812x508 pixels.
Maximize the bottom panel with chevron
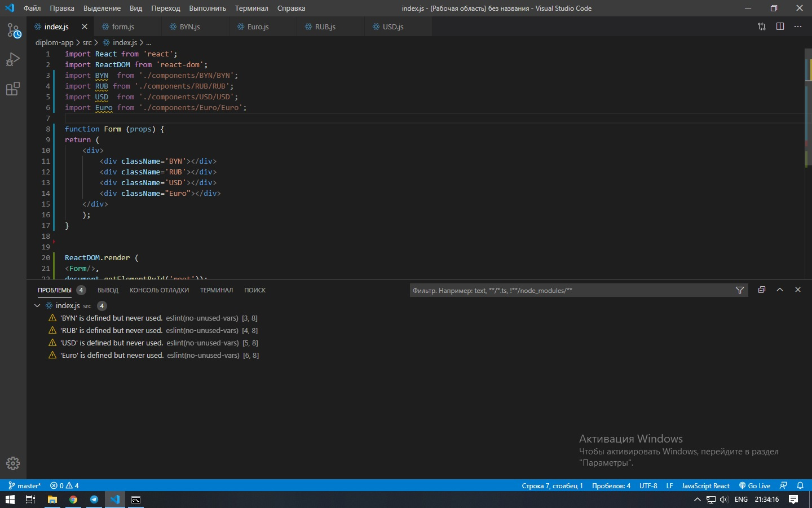(x=780, y=290)
